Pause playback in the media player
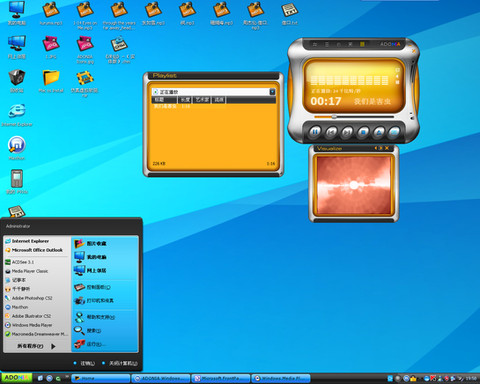This screenshot has height=384, width=480. 315,132
